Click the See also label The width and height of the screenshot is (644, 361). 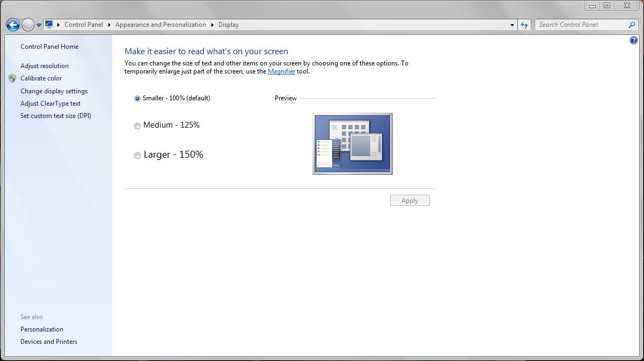tap(32, 317)
